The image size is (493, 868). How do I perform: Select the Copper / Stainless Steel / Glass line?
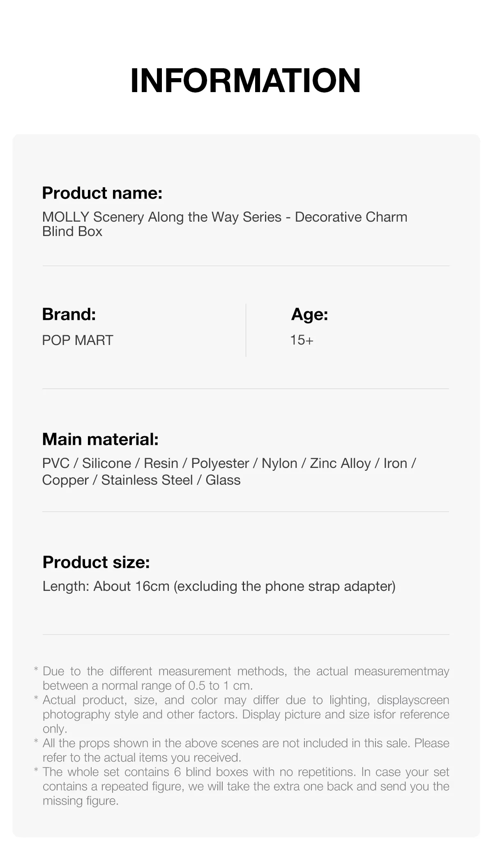[x=141, y=480]
